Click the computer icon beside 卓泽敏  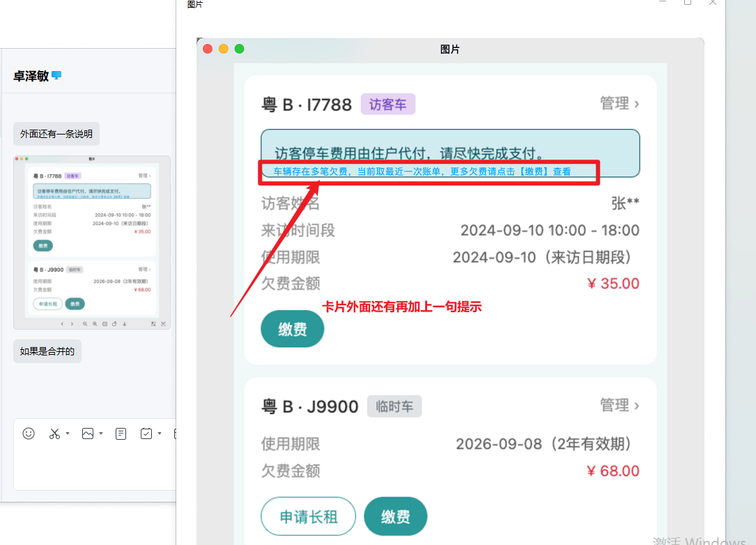click(x=56, y=75)
